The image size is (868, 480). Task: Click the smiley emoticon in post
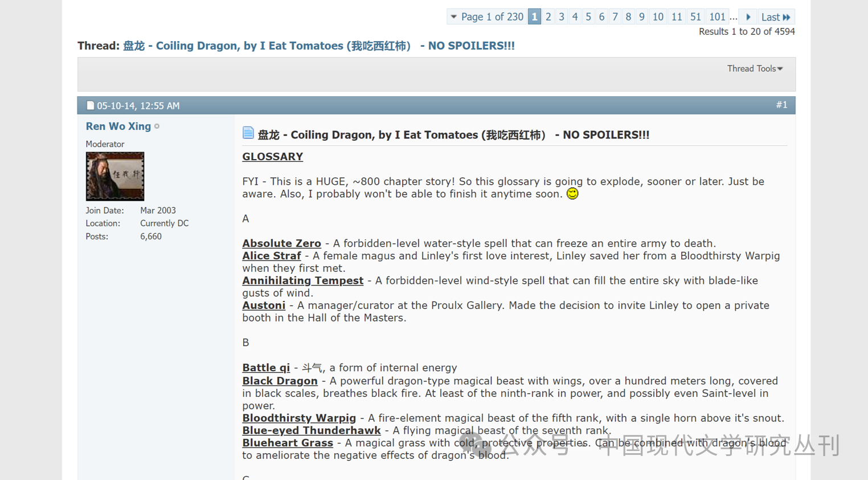point(572,194)
